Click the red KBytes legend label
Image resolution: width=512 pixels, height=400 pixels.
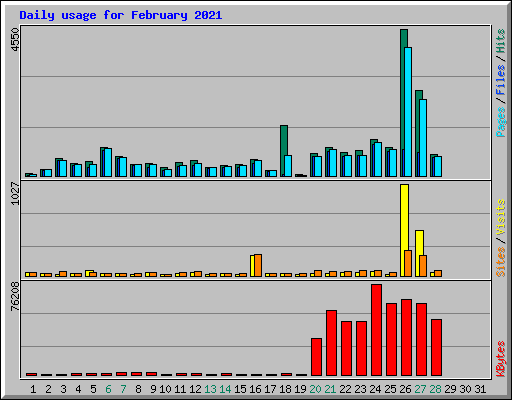coord(500,359)
